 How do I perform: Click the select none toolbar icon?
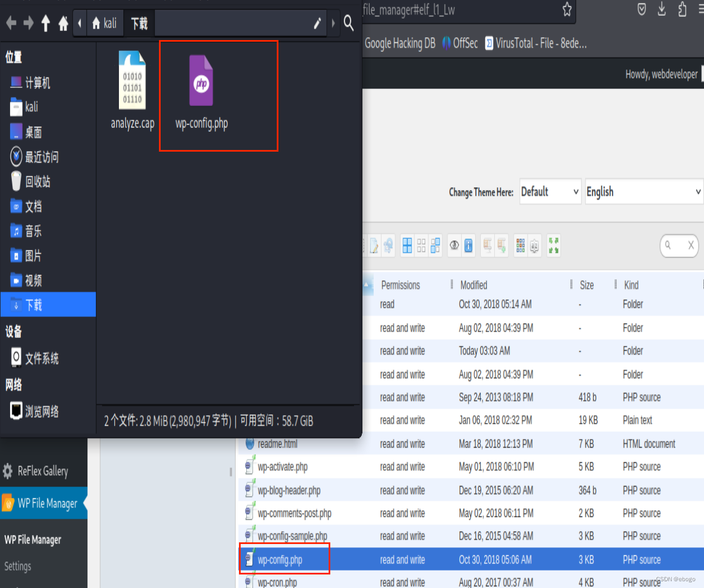pos(421,245)
